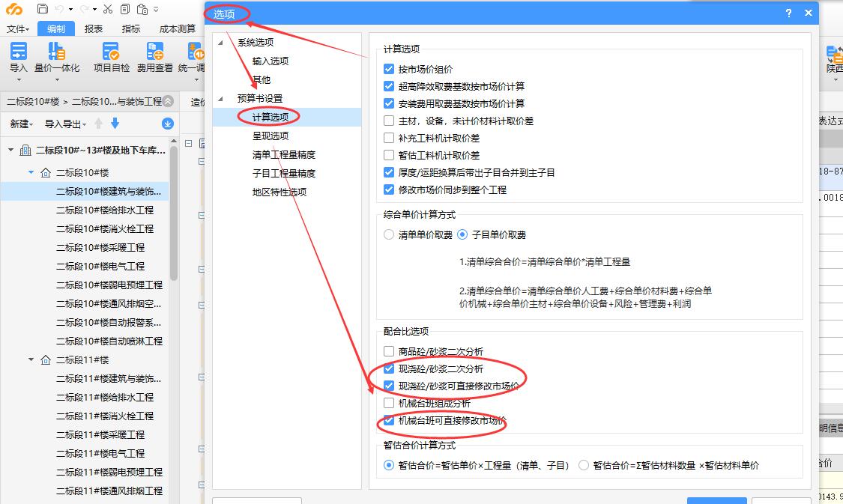Screen dimensions: 843x504
Task: Click the paste clipboard icon
Action: tap(142, 8)
